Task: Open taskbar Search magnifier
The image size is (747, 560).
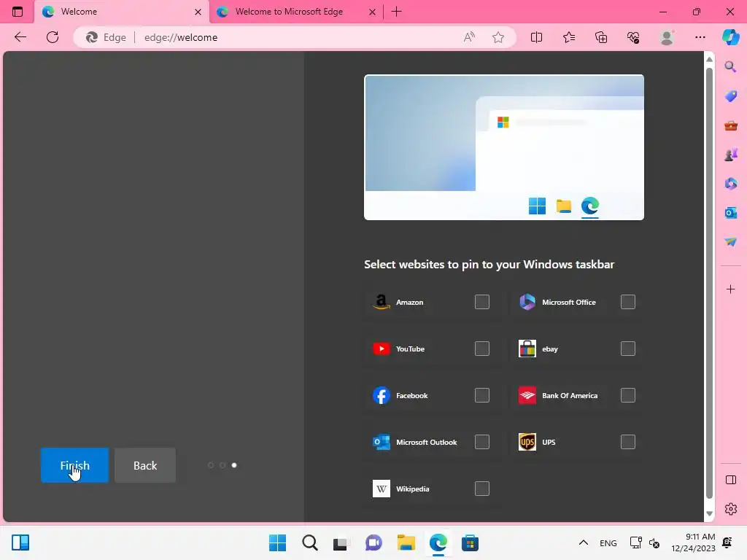Action: tap(309, 542)
